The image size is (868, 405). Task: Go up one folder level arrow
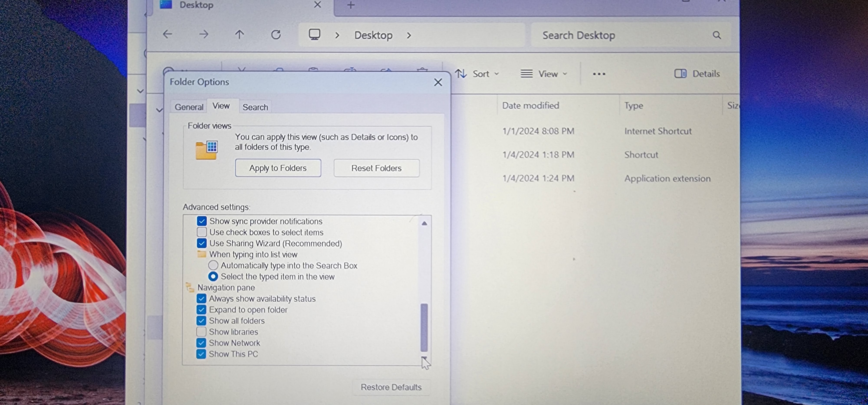tap(239, 34)
